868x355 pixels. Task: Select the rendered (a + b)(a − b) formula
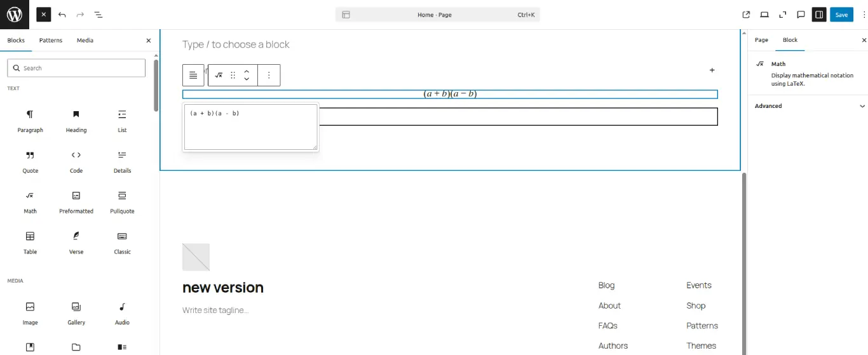click(450, 94)
